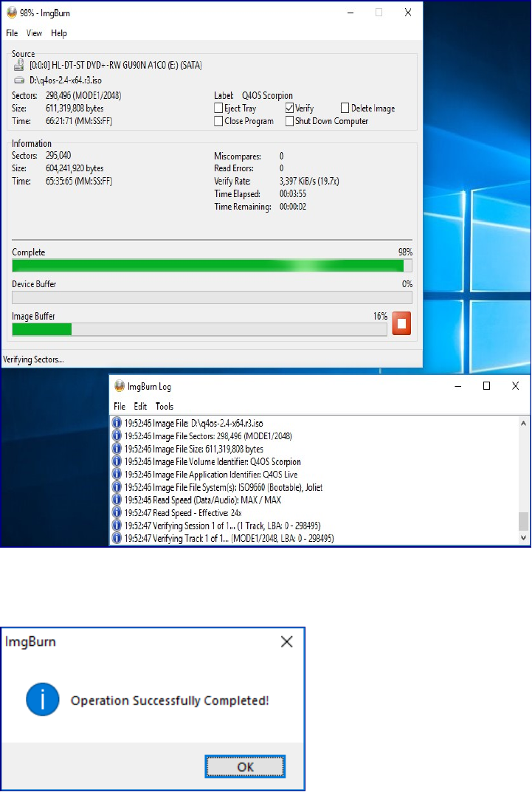This screenshot has width=532, height=792.
Task: Click the 'Verifying Sectors...' status bar text
Action: (x=33, y=359)
